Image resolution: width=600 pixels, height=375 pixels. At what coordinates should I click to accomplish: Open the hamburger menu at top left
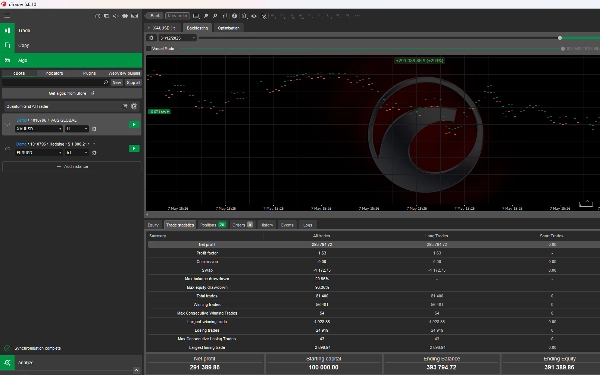7,16
